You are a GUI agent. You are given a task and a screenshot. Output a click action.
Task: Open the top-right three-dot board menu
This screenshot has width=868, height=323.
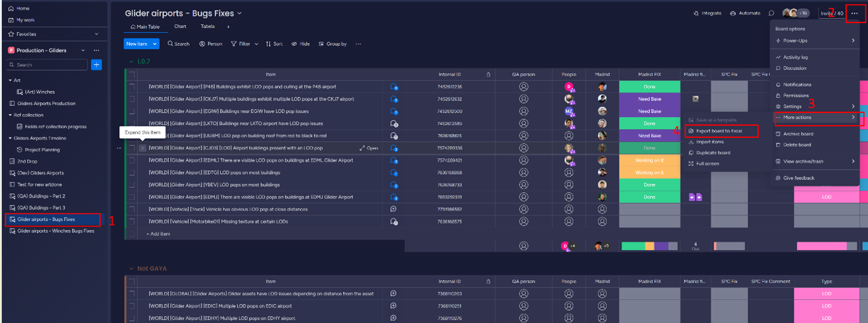click(x=855, y=13)
